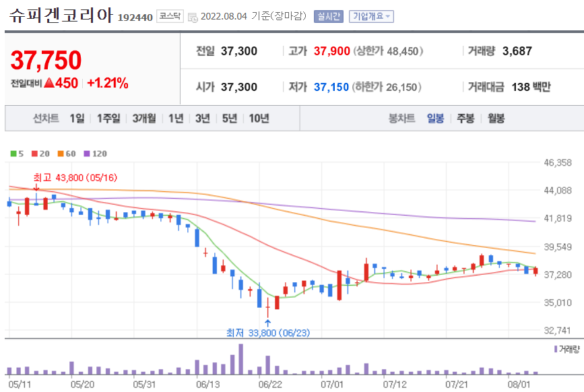
Task: Click the 봉차트 label
Action: click(401, 119)
